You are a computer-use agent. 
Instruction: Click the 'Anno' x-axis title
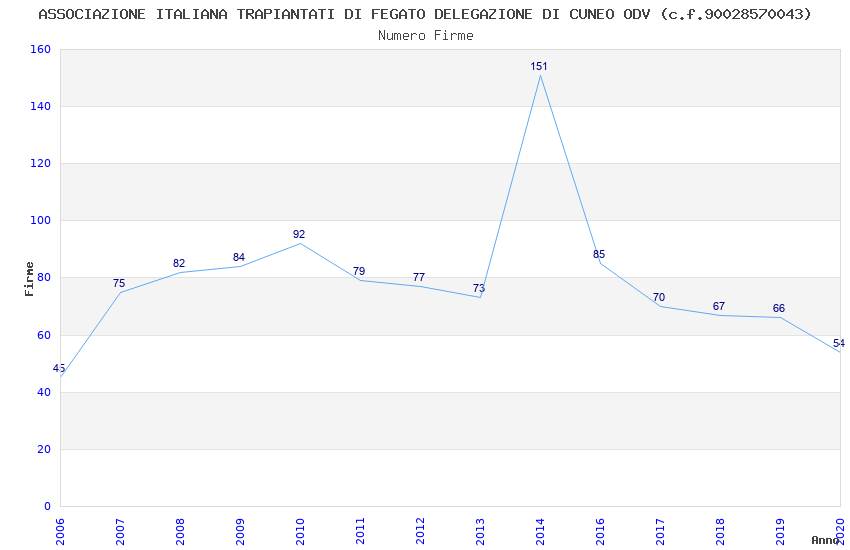point(825,540)
